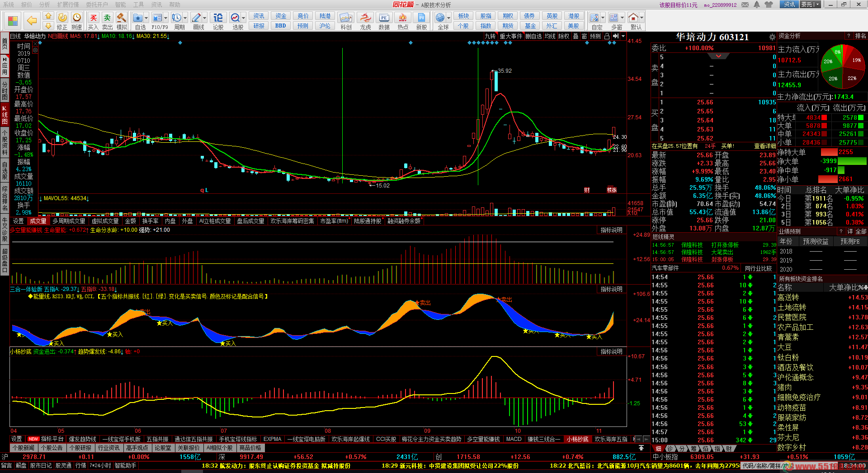Image resolution: width=868 pixels, height=473 pixels.
Task: Open the 报价 menu
Action: 27,5
